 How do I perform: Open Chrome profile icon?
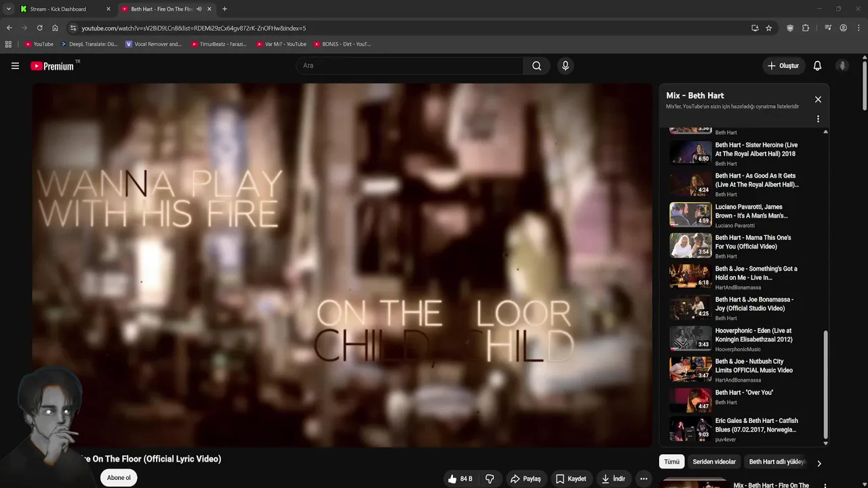click(843, 28)
